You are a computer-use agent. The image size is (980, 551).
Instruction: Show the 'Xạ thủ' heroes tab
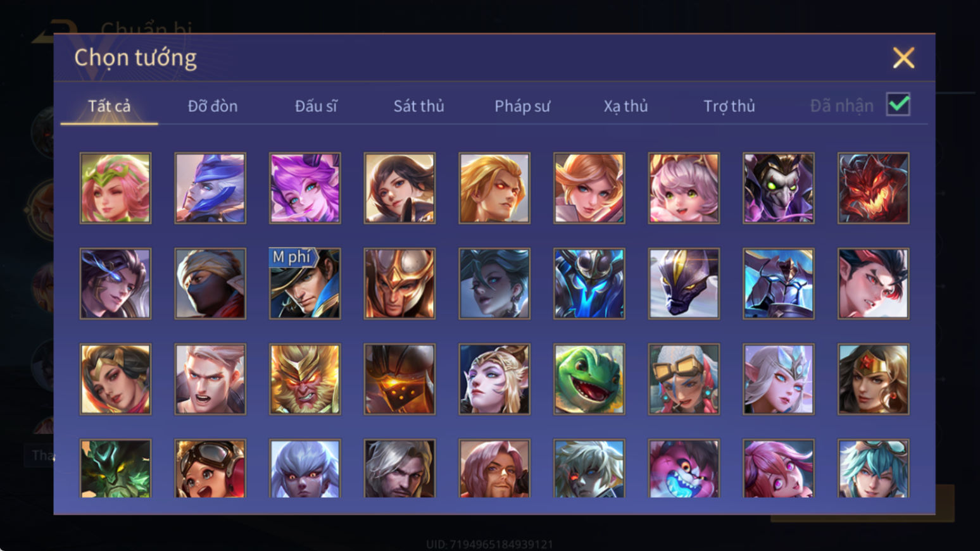[x=625, y=106]
